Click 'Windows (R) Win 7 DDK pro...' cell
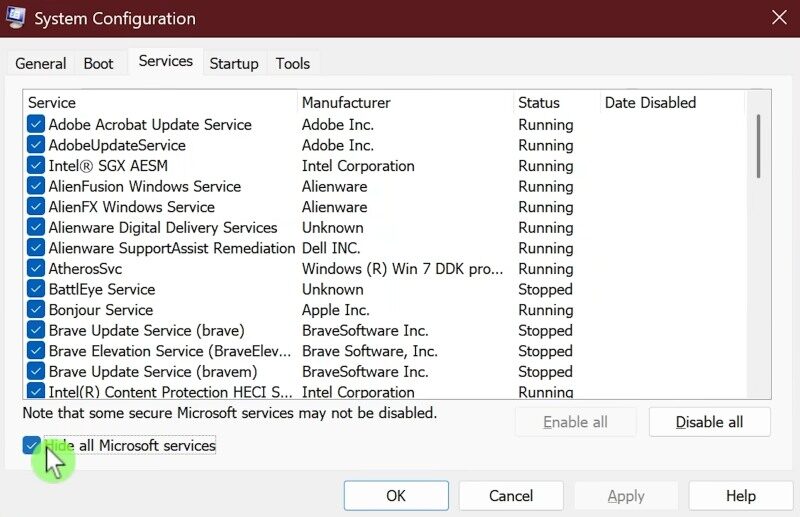800x517 pixels. coord(402,269)
